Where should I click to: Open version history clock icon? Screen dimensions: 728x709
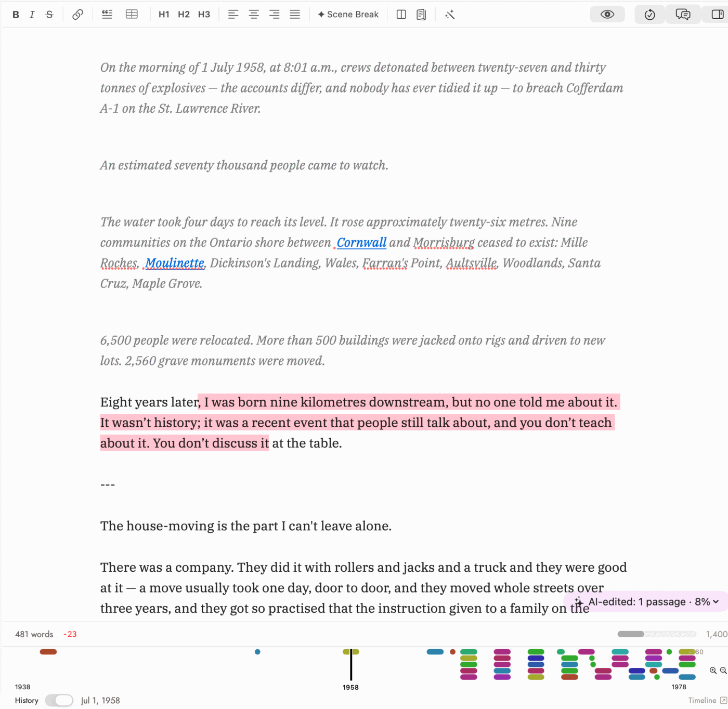tap(649, 15)
